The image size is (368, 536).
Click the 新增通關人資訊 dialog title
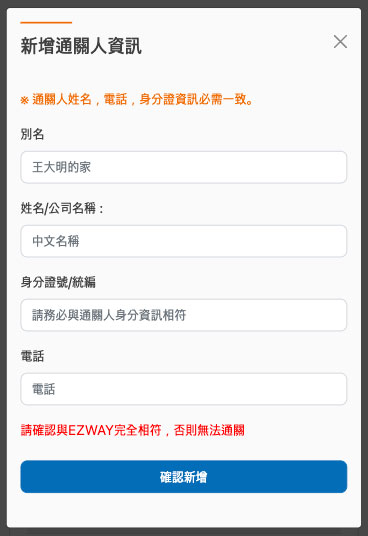coord(81,46)
